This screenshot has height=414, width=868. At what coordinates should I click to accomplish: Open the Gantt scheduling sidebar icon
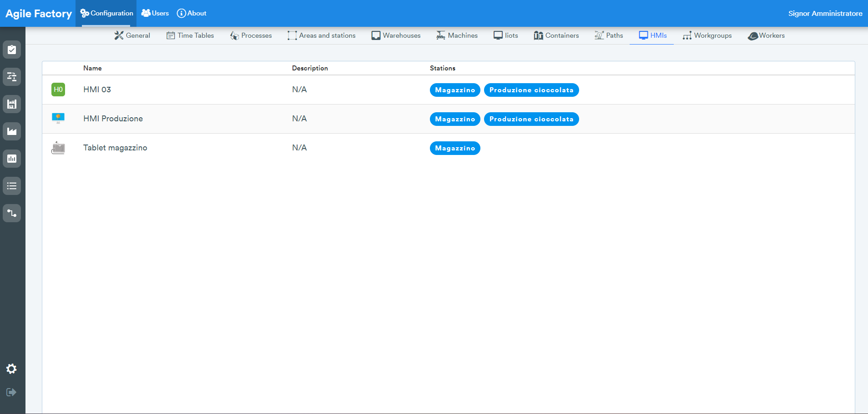point(12,77)
